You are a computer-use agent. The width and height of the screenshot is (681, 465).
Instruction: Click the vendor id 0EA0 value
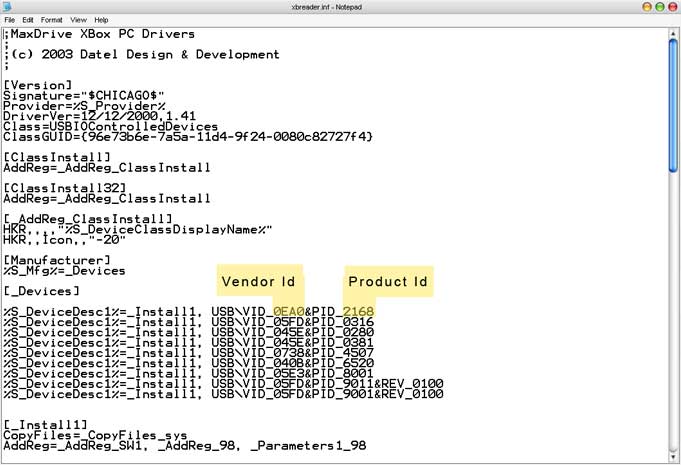point(289,311)
